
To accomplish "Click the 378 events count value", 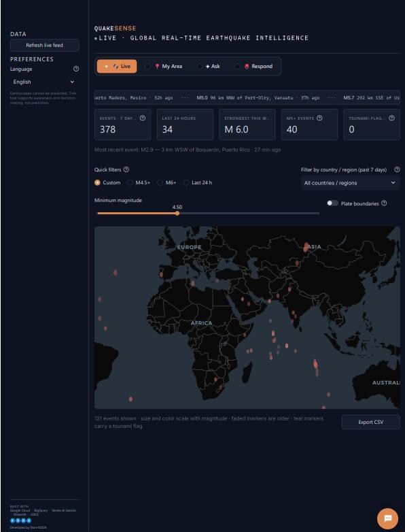I will click(108, 129).
